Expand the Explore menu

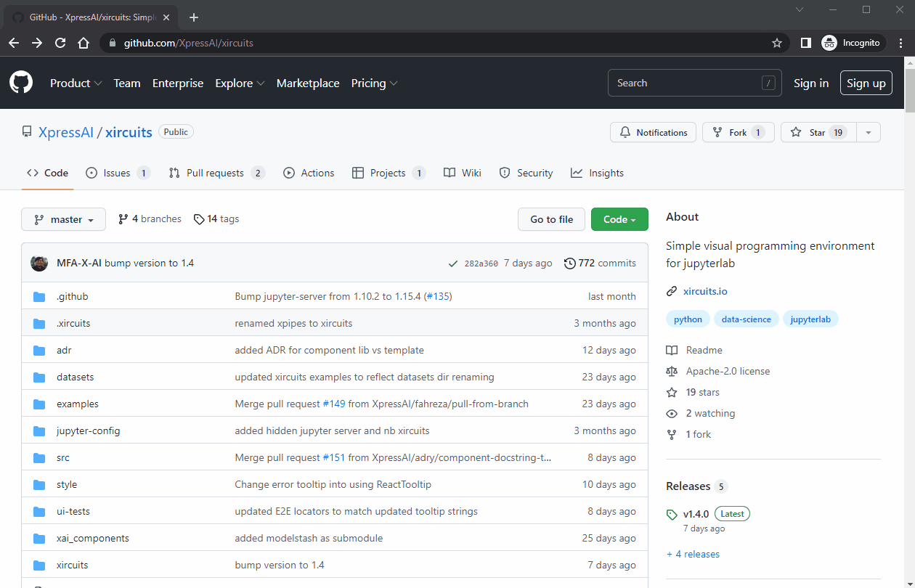pyautogui.click(x=240, y=83)
